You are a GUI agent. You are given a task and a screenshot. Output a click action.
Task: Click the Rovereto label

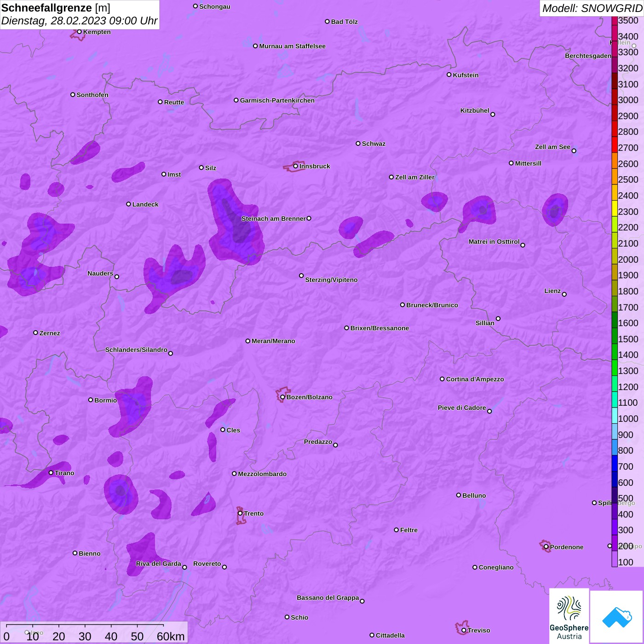coord(207,563)
